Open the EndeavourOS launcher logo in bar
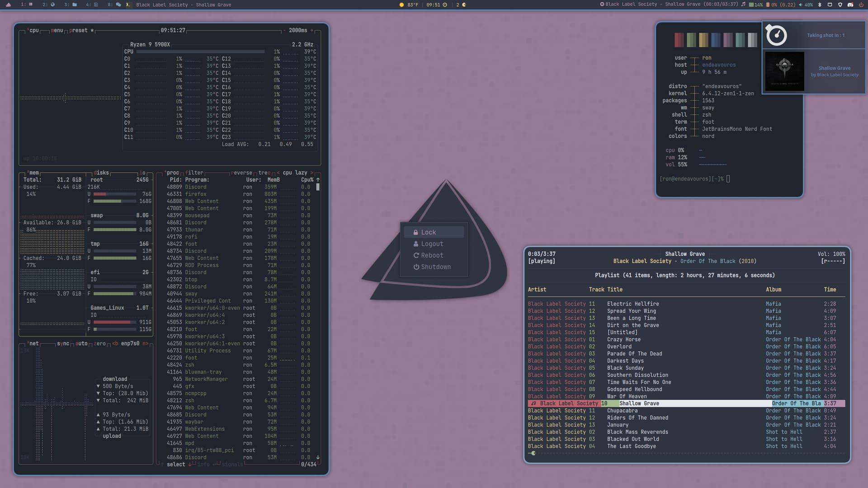Viewport: 868px width, 488px height. (8, 5)
